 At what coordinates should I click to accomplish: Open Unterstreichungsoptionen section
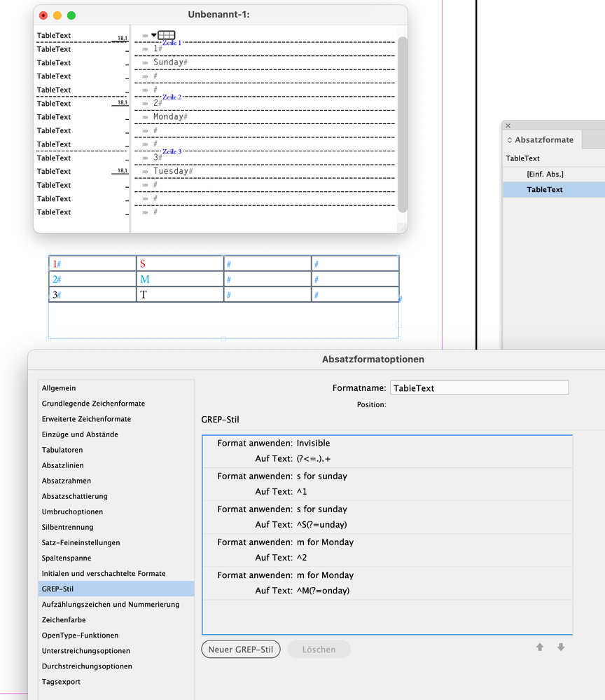(x=116, y=651)
